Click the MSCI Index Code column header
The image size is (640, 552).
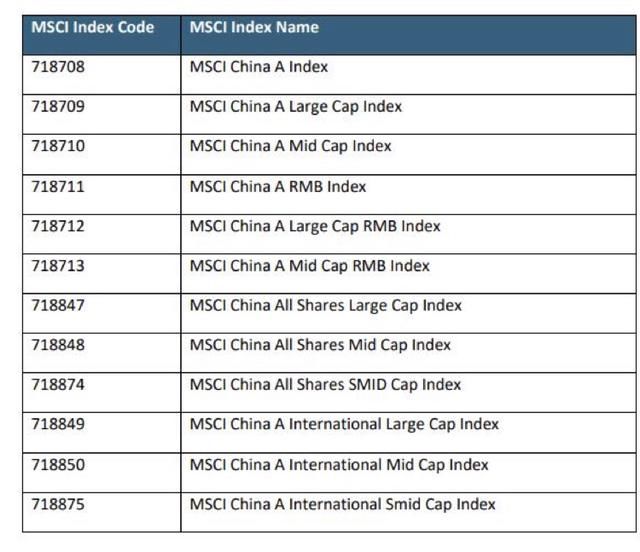pyautogui.click(x=92, y=28)
